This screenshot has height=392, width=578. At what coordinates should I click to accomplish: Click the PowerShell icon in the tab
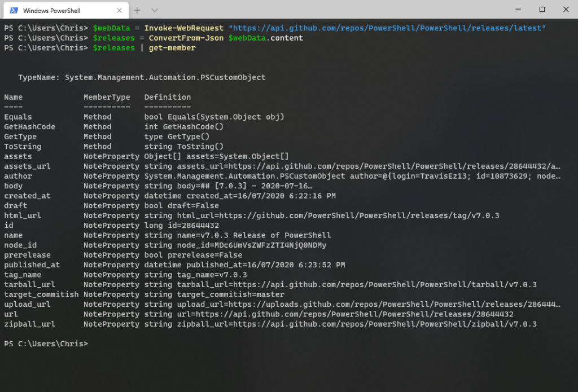pyautogui.click(x=13, y=10)
